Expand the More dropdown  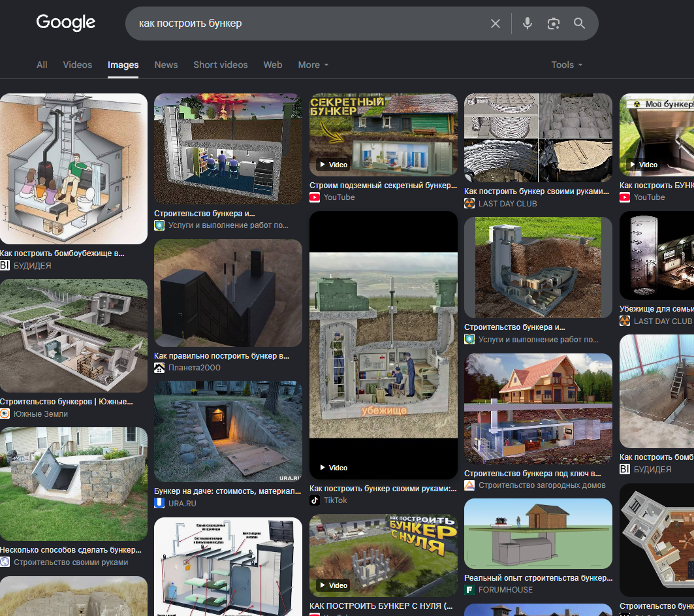coord(313,65)
